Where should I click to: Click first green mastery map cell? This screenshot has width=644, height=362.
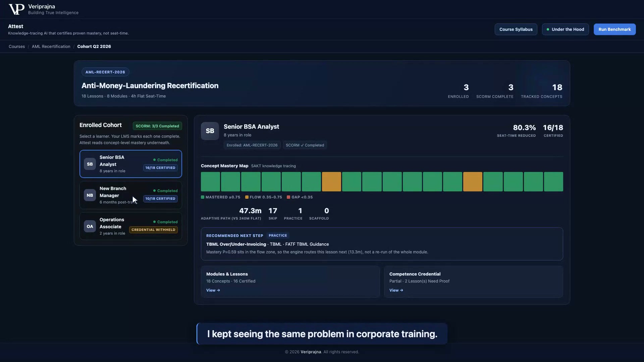pos(210,182)
